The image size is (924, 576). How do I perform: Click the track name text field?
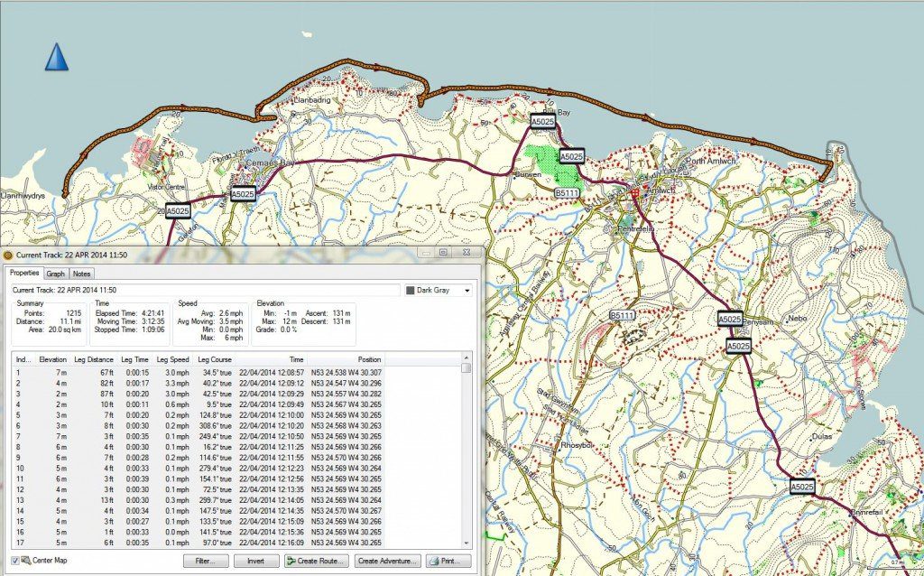(204, 291)
